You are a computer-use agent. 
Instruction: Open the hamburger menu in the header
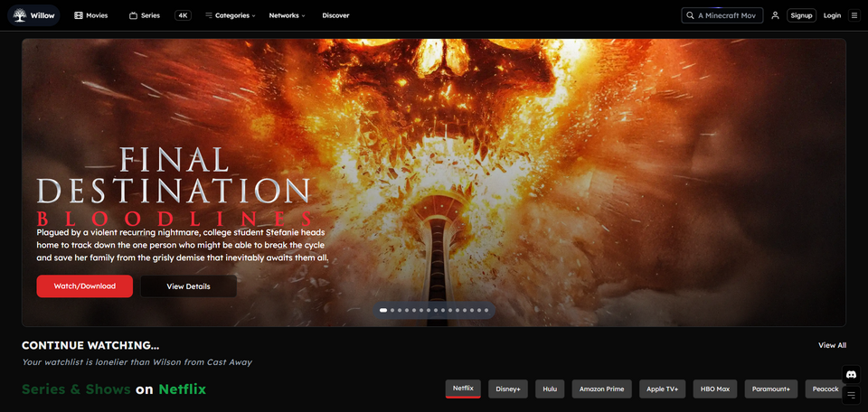point(854,15)
